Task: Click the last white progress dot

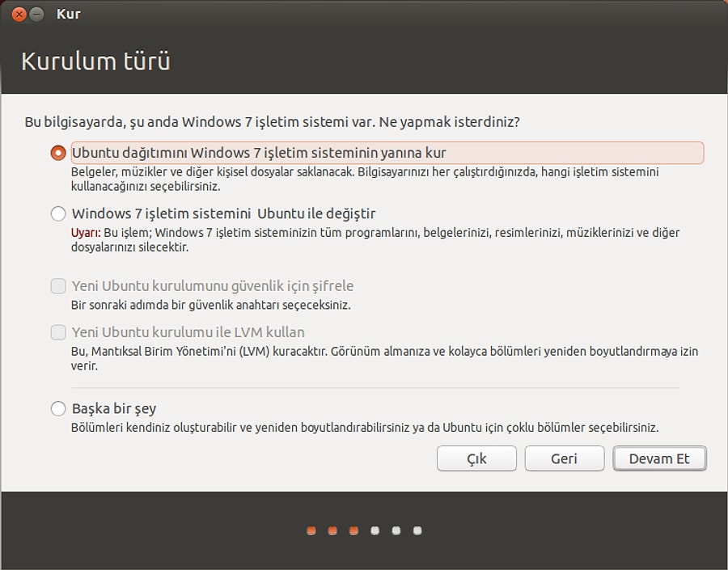Action: click(417, 531)
